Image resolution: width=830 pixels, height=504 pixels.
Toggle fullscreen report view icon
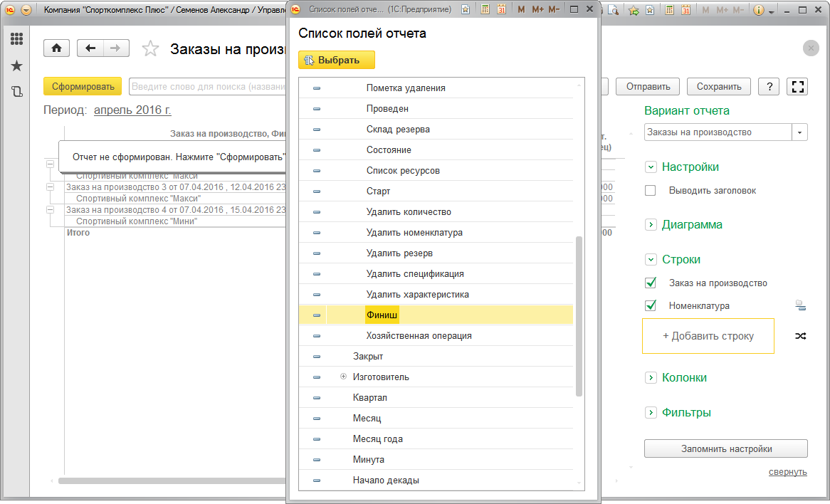pos(798,86)
